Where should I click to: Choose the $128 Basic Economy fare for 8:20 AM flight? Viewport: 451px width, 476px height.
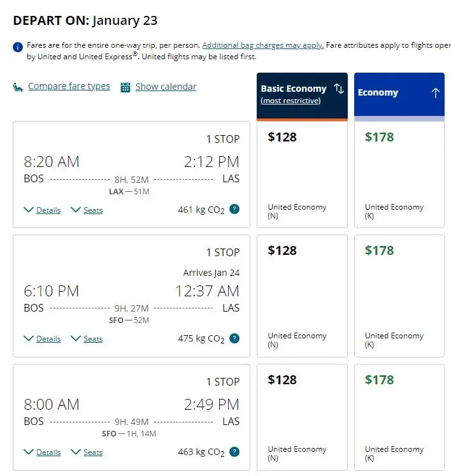(302, 174)
